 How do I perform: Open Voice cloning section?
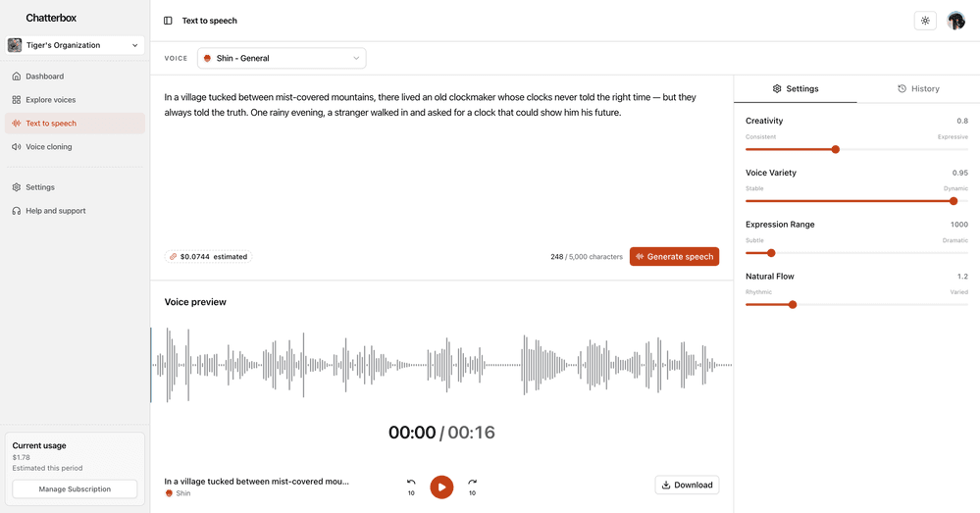click(x=75, y=147)
